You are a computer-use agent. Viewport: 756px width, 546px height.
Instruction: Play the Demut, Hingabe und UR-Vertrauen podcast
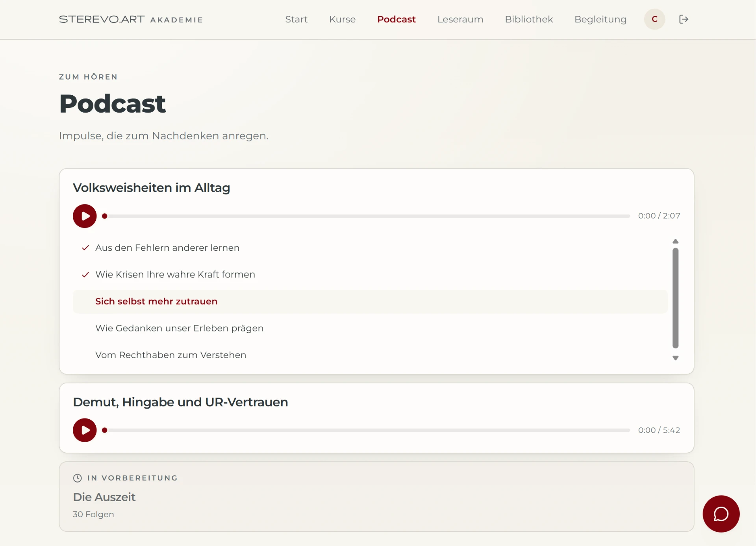pos(85,430)
